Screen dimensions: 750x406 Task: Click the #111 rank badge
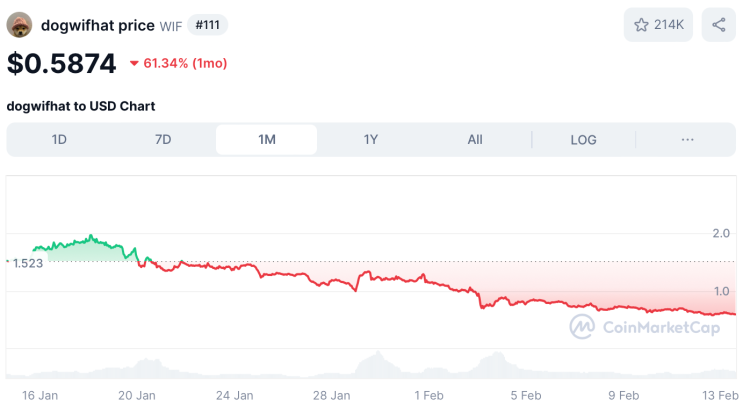click(x=207, y=25)
